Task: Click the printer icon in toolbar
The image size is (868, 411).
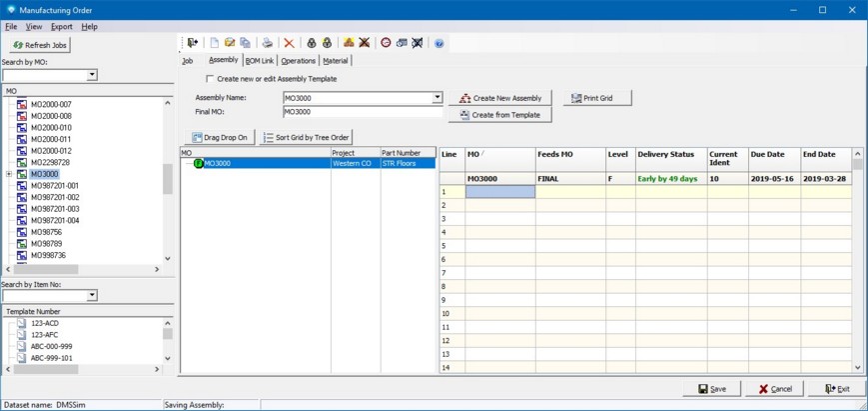Action: (267, 43)
